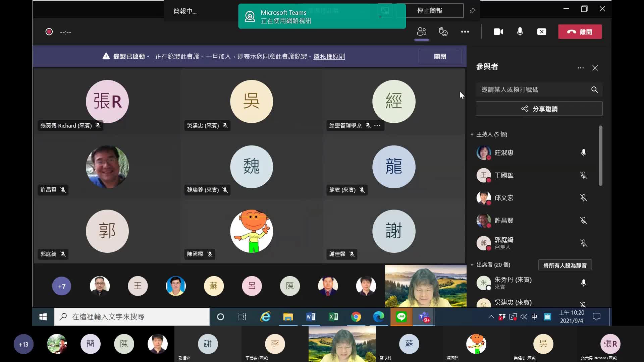This screenshot has width=644, height=362.
Task: Collapse the 主持人 (5 個) section
Action: click(x=472, y=134)
